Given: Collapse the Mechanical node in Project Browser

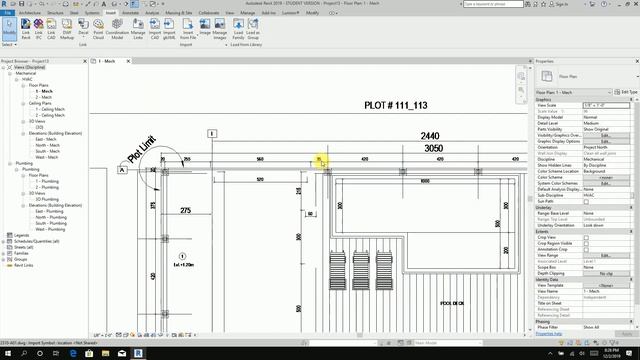Looking at the screenshot, I should point(10,73).
